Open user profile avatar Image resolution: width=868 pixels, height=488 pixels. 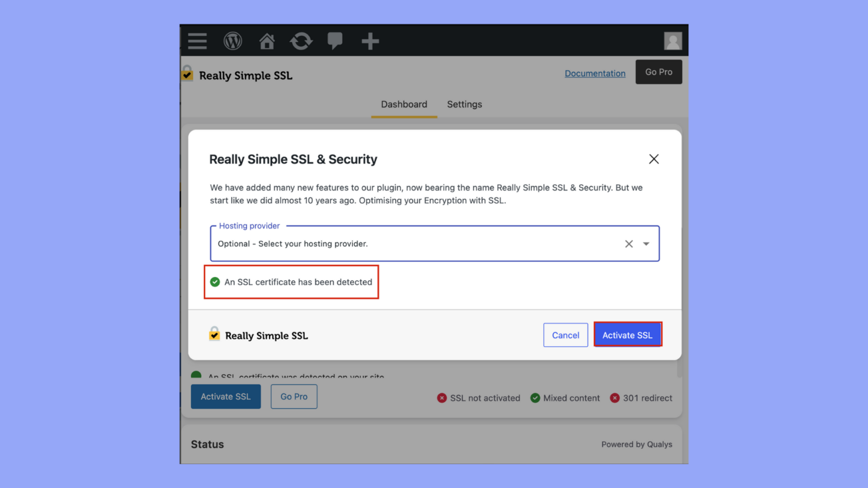pyautogui.click(x=673, y=41)
